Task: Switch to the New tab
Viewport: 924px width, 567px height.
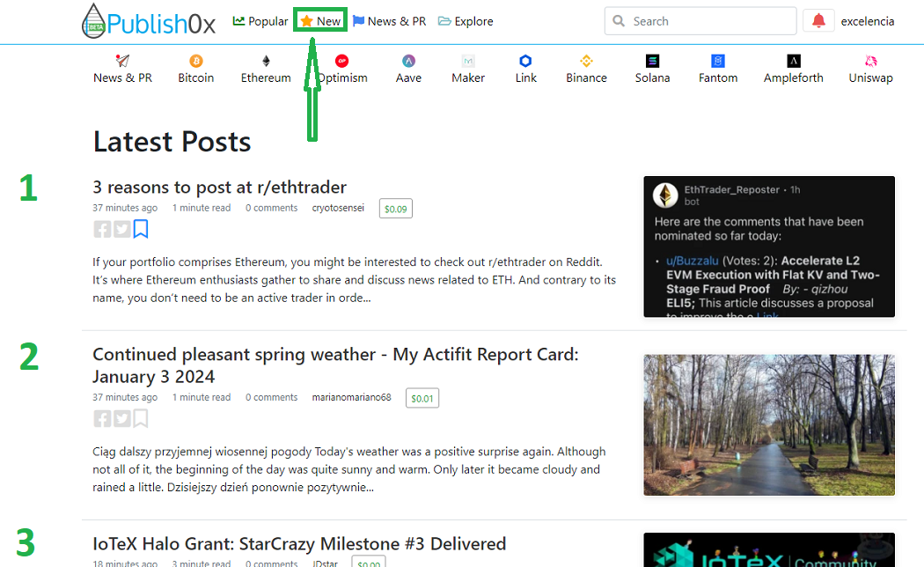Action: point(320,21)
